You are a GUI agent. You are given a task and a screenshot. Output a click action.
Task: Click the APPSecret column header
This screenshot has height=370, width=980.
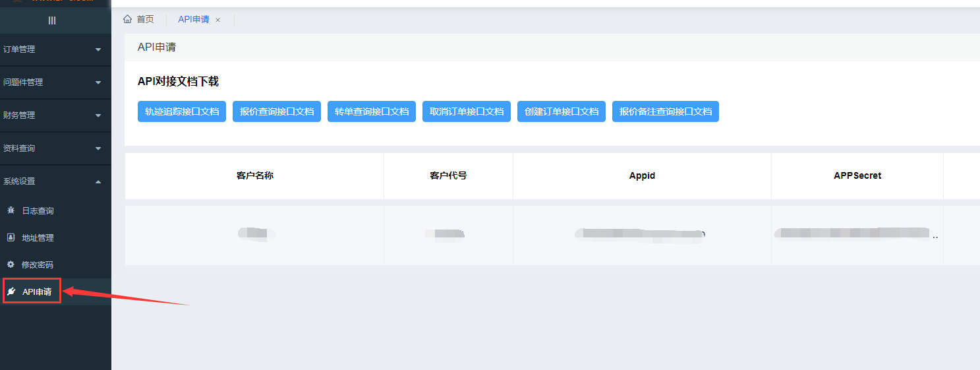857,175
